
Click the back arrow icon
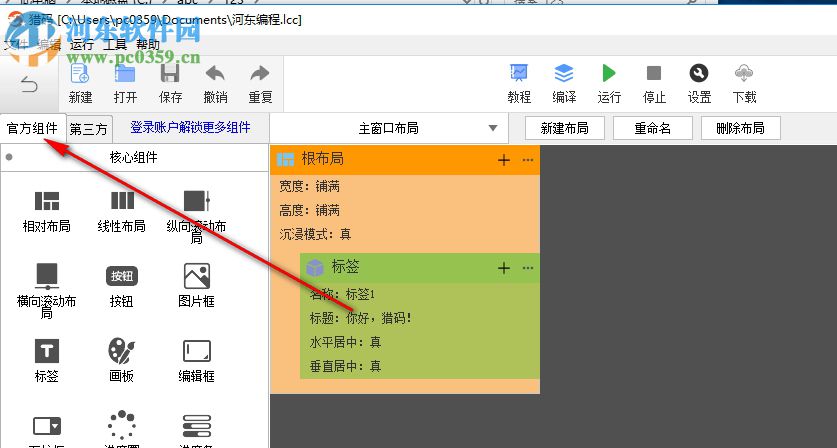[29, 84]
